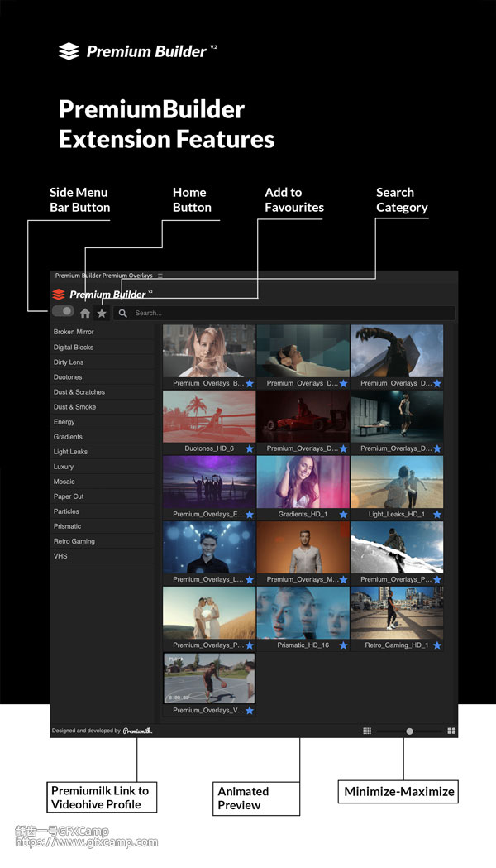Image resolution: width=496 pixels, height=868 pixels.
Task: Preview the Prismatic_HD_16 faces thumbnail
Action: 303,613
